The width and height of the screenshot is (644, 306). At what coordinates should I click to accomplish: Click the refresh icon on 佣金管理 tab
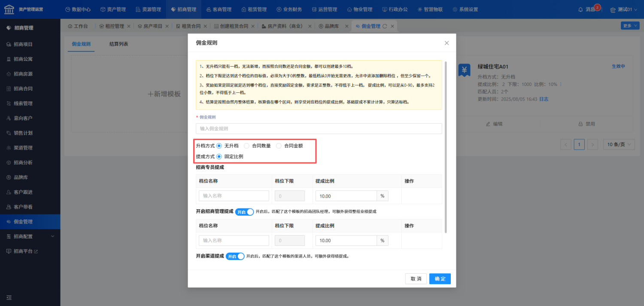coord(385,26)
